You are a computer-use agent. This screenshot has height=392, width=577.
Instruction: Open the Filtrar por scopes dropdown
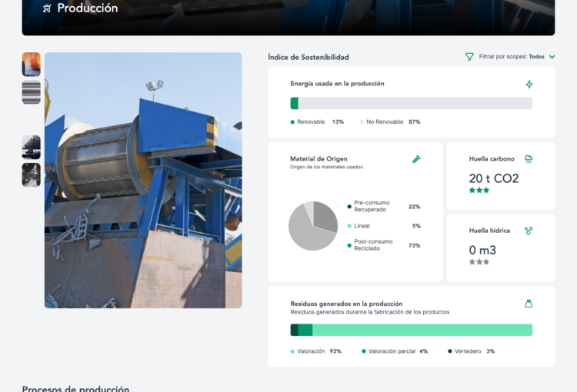(510, 57)
